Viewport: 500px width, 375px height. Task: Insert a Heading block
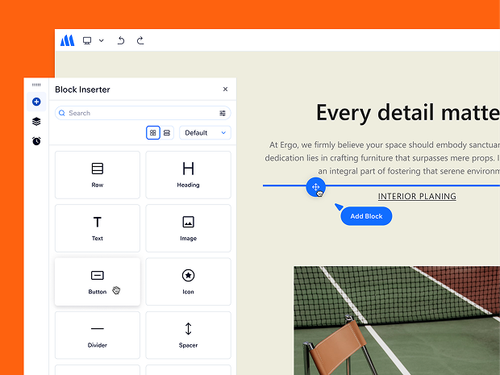pos(188,175)
